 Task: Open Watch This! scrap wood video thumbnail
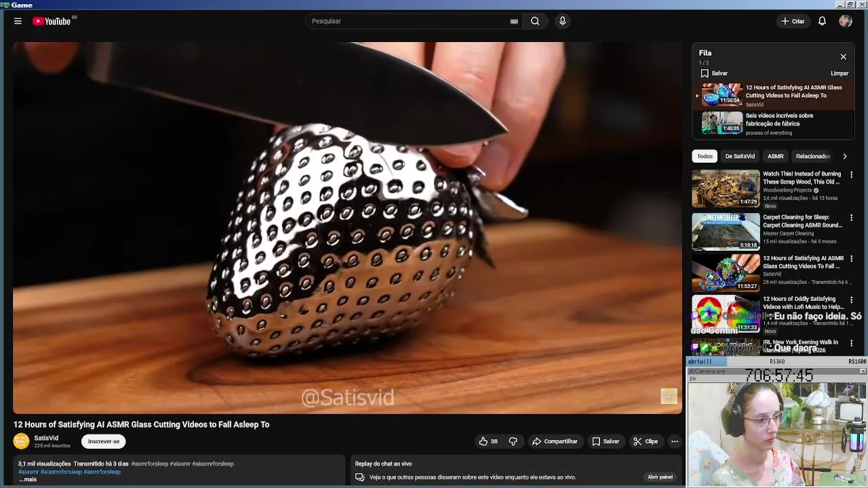coord(726,188)
